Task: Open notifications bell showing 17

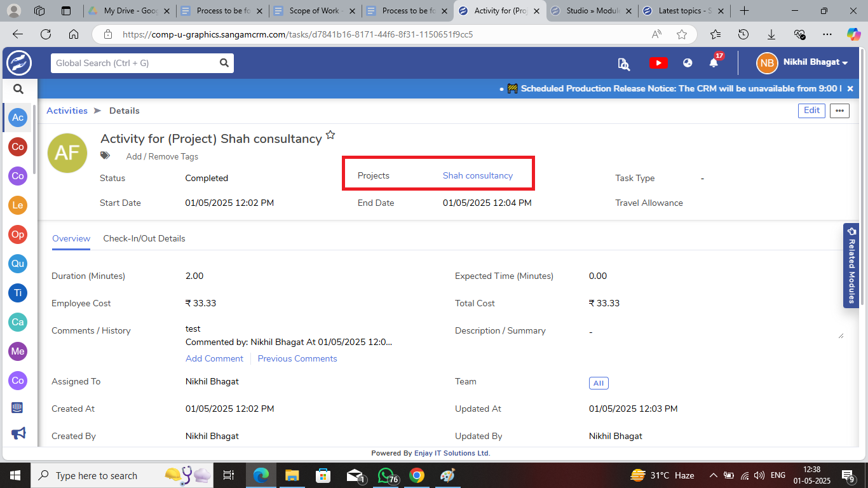Action: 714,62
